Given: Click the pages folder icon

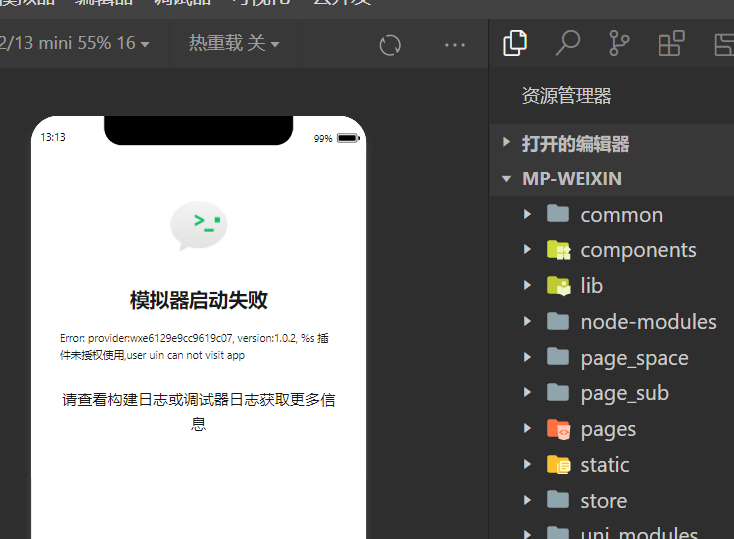Looking at the screenshot, I should (x=558, y=429).
